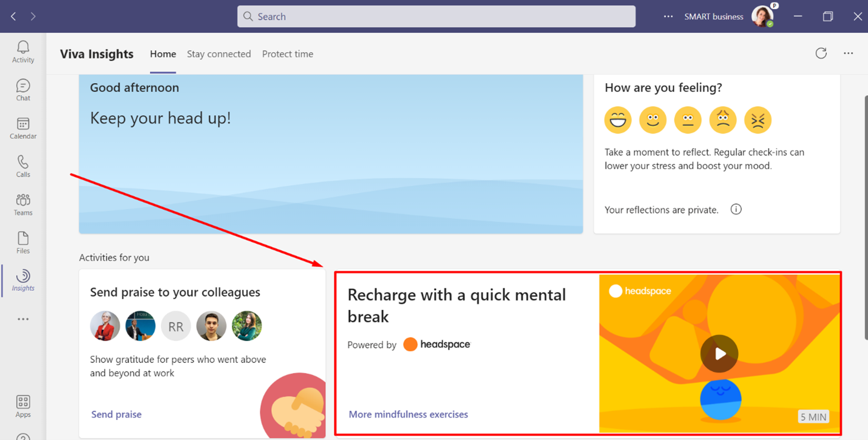
Task: Open settings ellipsis beside SMART business
Action: click(x=668, y=16)
